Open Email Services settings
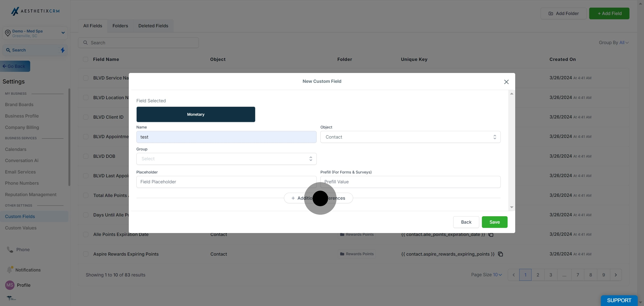644x306 pixels. click(20, 172)
